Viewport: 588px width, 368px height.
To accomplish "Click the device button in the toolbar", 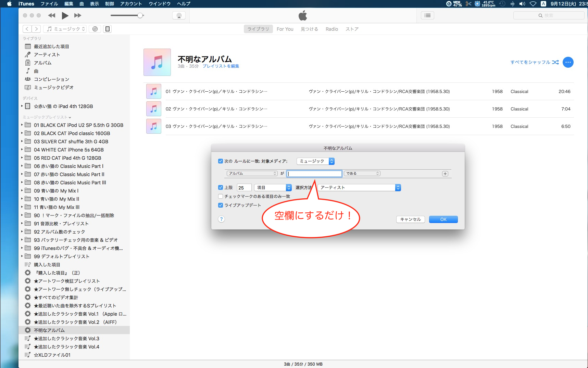I will pos(108,29).
